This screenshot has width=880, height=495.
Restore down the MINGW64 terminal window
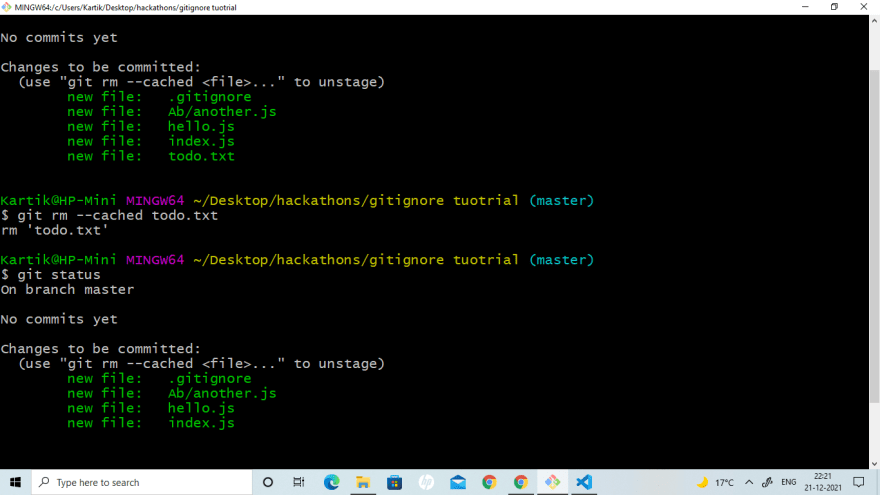[x=834, y=7]
